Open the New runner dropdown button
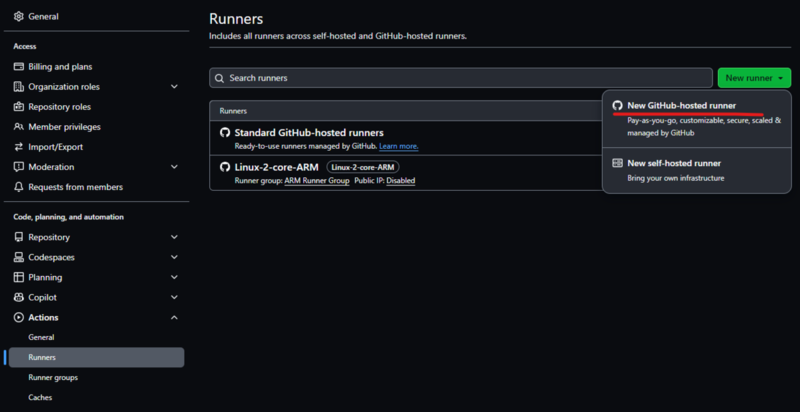800x412 pixels. [x=754, y=78]
